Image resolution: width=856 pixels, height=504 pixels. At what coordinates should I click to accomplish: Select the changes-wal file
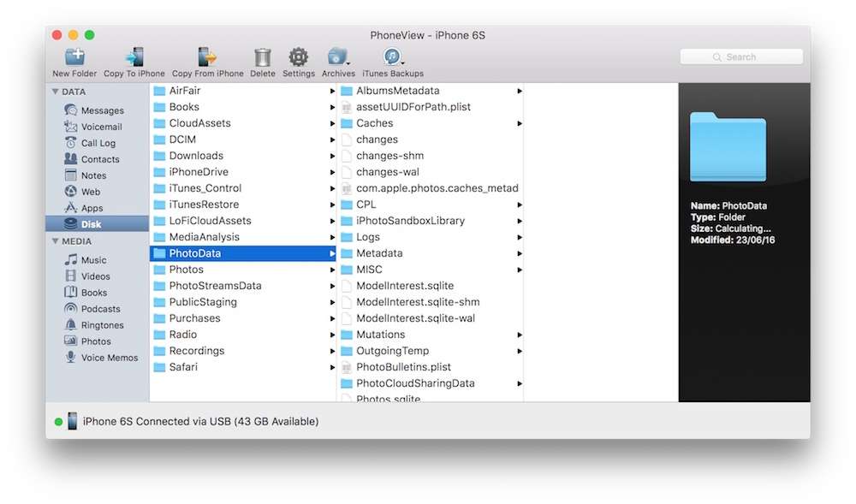point(431,172)
